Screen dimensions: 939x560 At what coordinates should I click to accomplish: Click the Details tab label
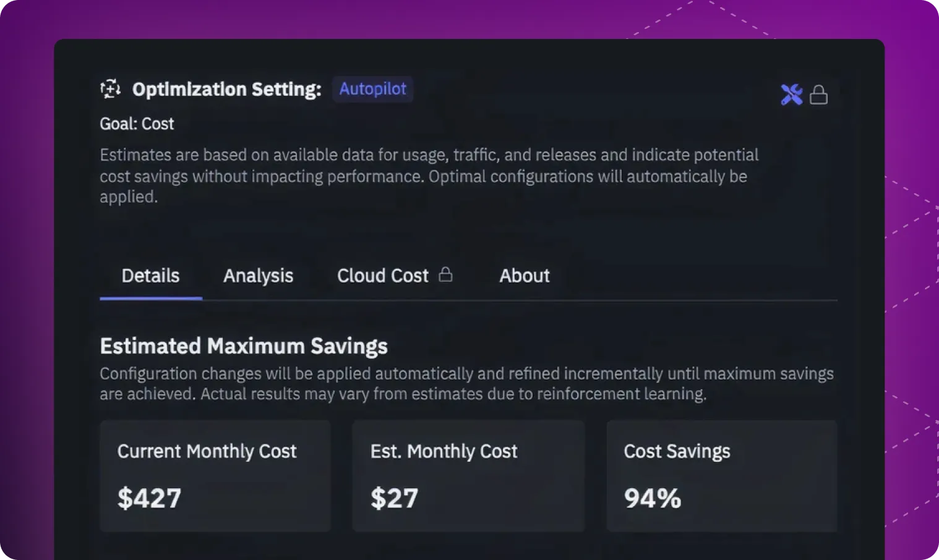pyautogui.click(x=150, y=276)
